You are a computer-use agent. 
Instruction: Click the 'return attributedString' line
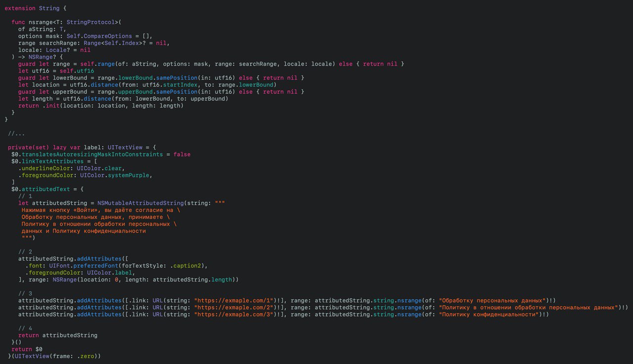point(58,335)
